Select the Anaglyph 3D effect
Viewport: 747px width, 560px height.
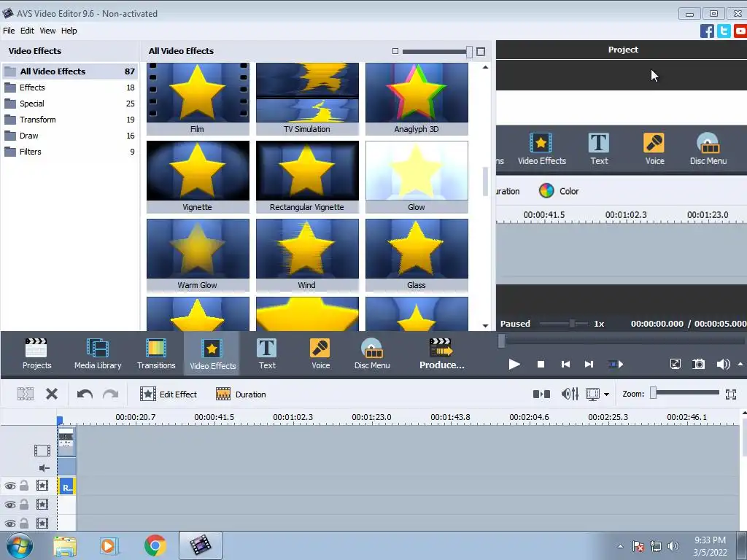(417, 98)
